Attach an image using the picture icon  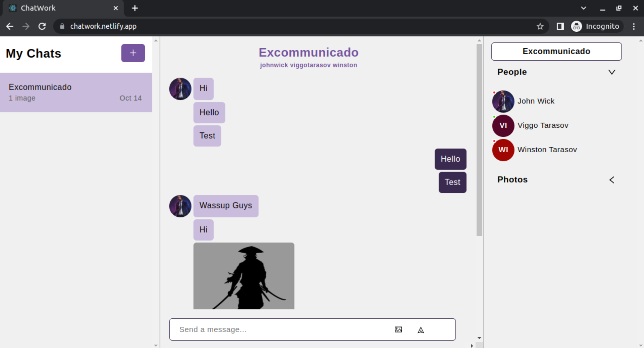tap(398, 329)
